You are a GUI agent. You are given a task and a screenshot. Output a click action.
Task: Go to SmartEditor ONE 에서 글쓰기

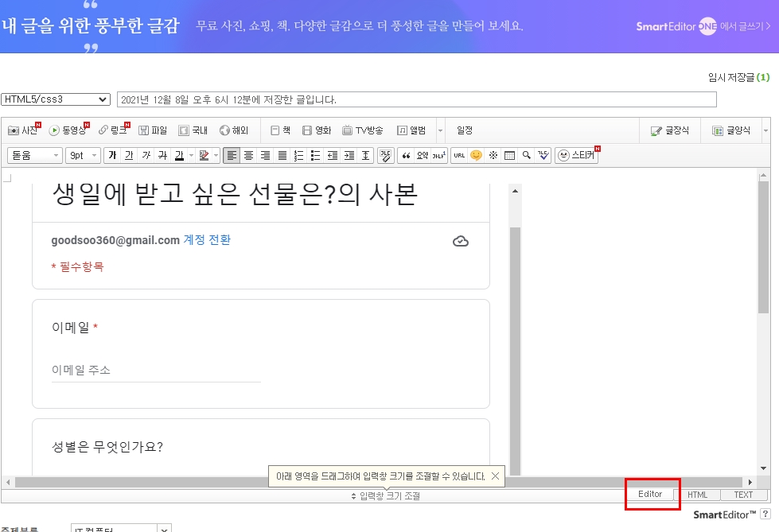[703, 26]
